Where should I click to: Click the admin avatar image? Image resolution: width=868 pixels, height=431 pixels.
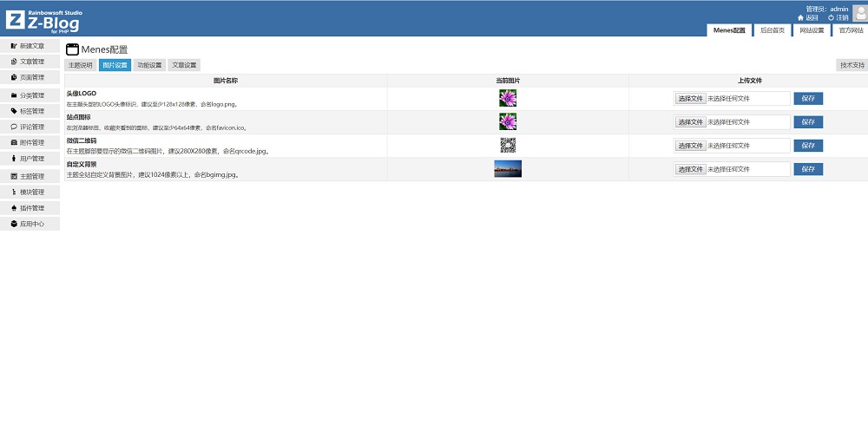859,12
